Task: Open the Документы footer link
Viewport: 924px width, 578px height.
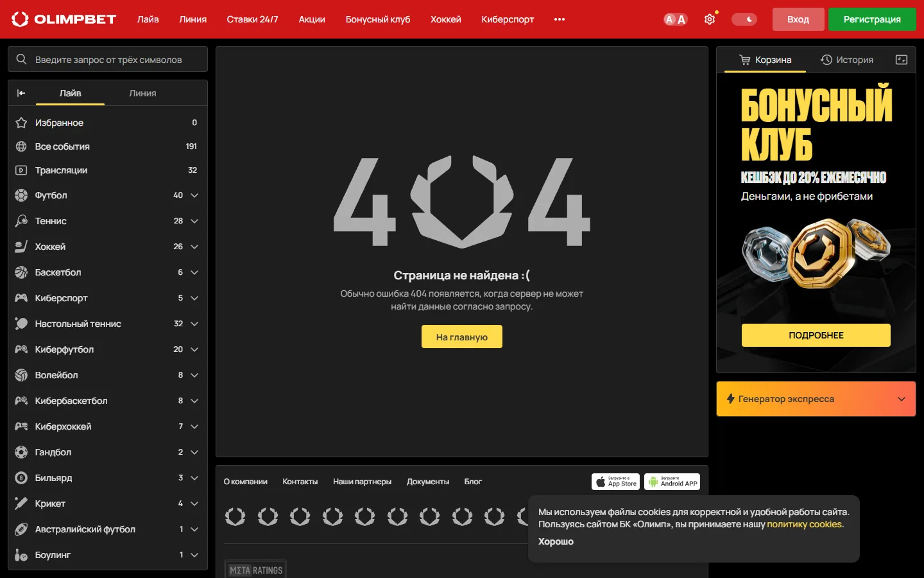Action: 428,482
